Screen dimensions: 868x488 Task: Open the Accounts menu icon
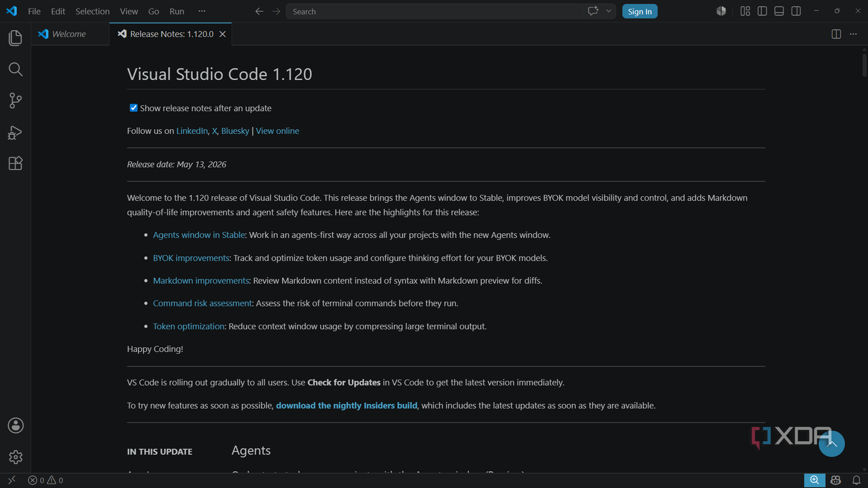click(x=16, y=425)
